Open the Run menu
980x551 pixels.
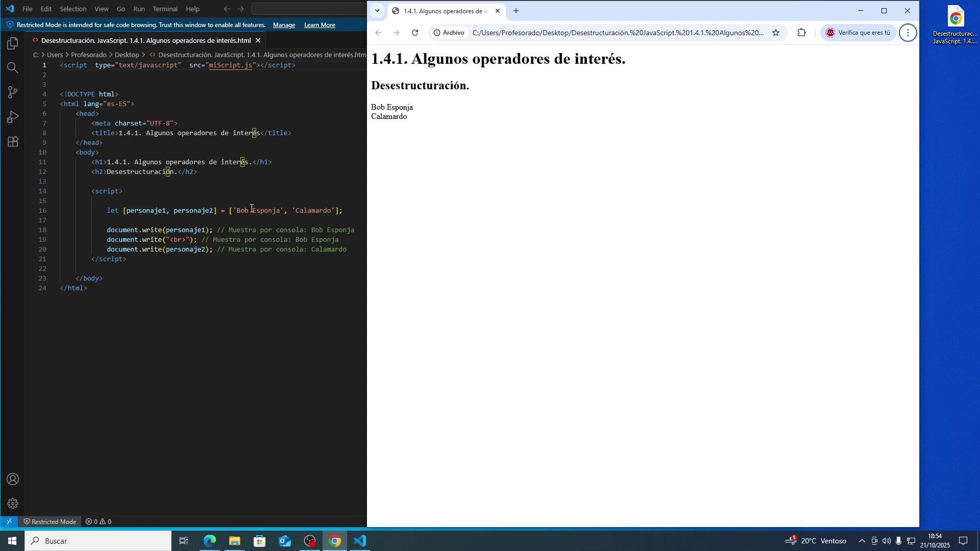139,9
